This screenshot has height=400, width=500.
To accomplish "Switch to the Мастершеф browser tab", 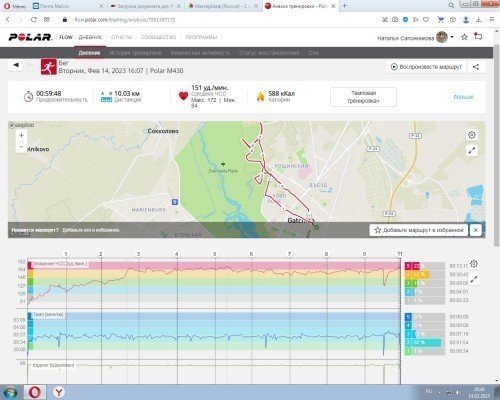I will [x=223, y=6].
